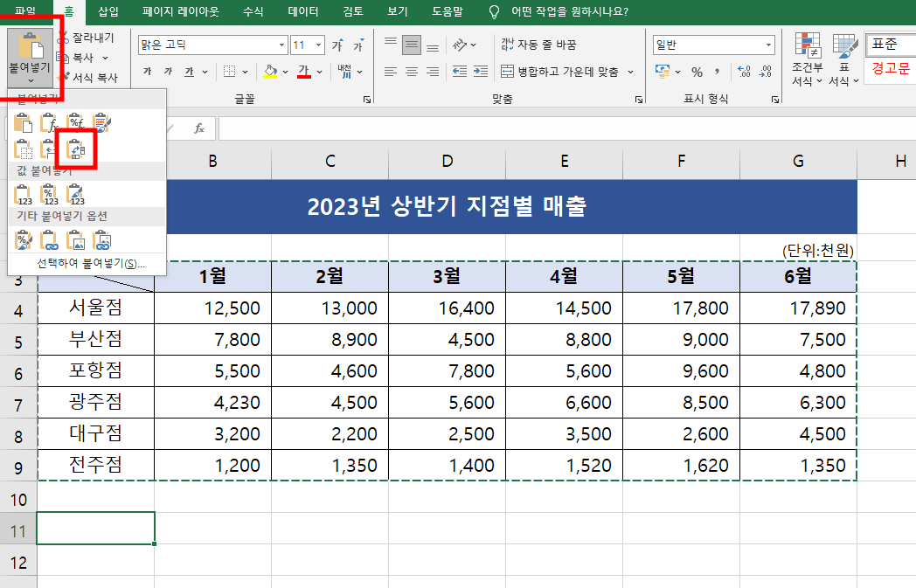Open 선택하여 붙여넣기(S)... dialog
This screenshot has width=916, height=588.
tap(91, 263)
